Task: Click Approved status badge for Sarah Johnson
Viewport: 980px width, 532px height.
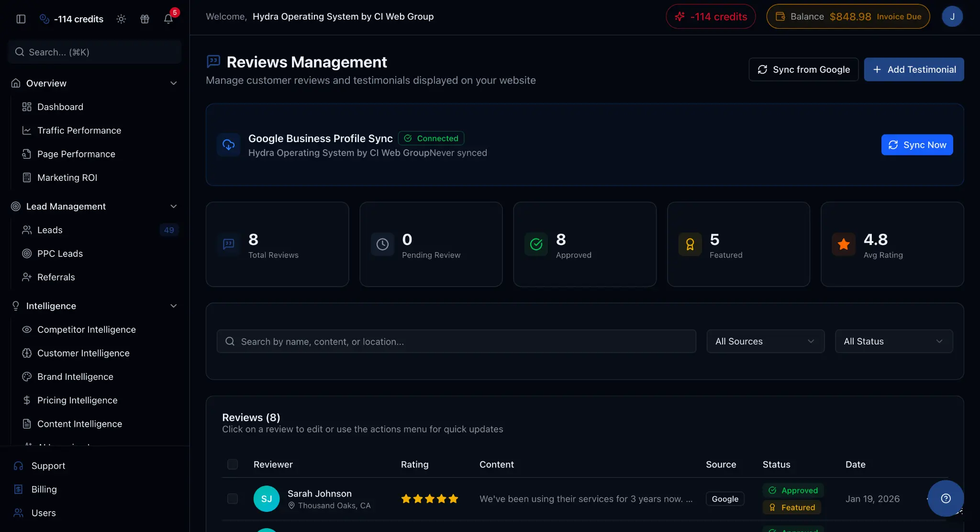Action: click(793, 490)
